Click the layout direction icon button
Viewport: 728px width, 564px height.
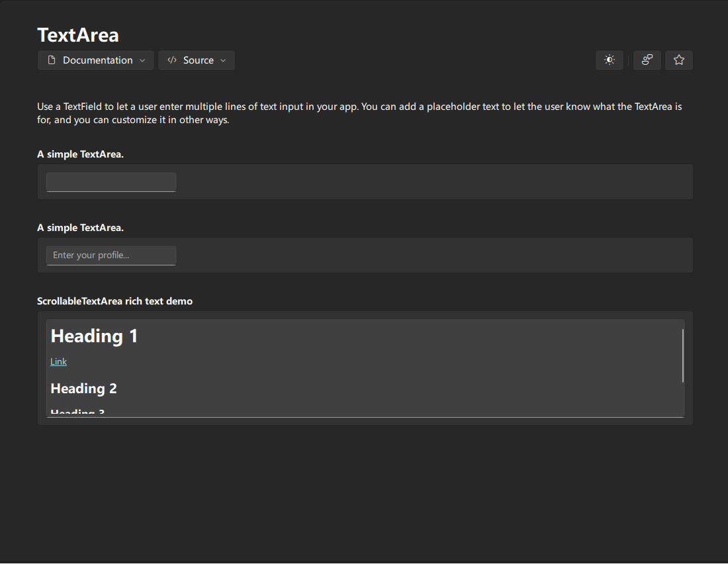[647, 60]
